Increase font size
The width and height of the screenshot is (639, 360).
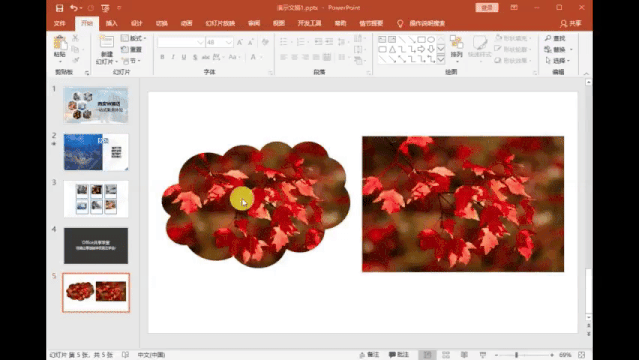click(240, 42)
